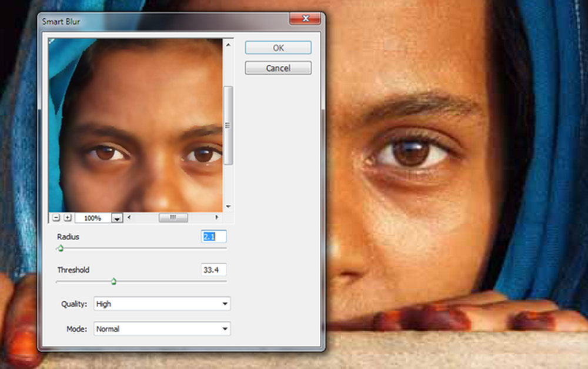Zoom in preview with plus button
The height and width of the screenshot is (369, 588).
[x=68, y=217]
